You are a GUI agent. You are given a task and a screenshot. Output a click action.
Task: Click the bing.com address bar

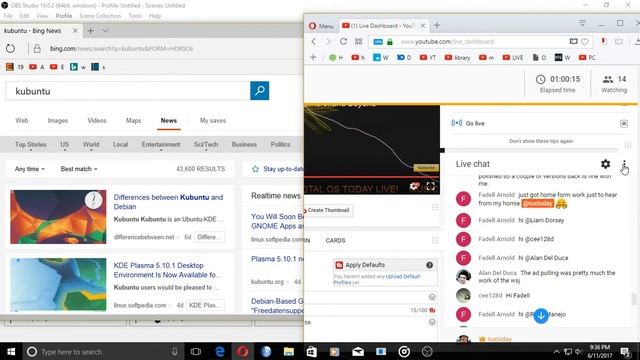tap(122, 49)
